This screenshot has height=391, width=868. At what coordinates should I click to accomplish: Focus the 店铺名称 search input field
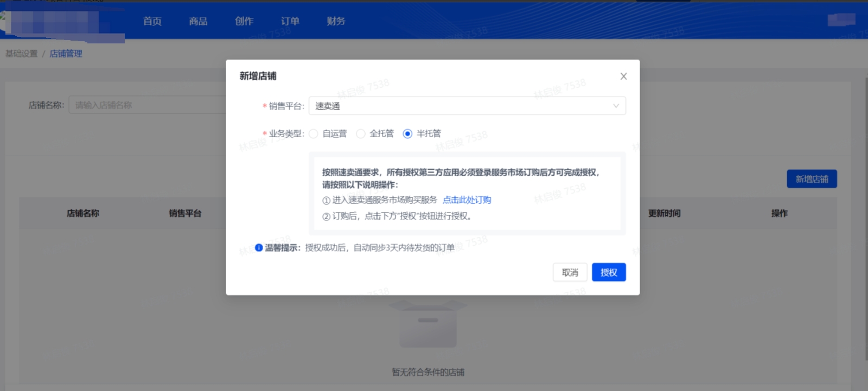coord(148,105)
